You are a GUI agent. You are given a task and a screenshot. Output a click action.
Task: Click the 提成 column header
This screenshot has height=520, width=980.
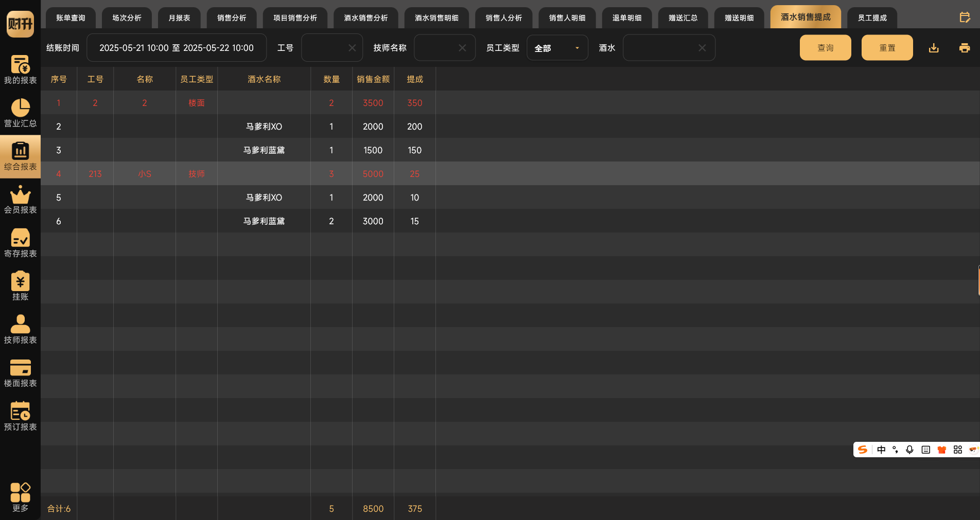(415, 79)
